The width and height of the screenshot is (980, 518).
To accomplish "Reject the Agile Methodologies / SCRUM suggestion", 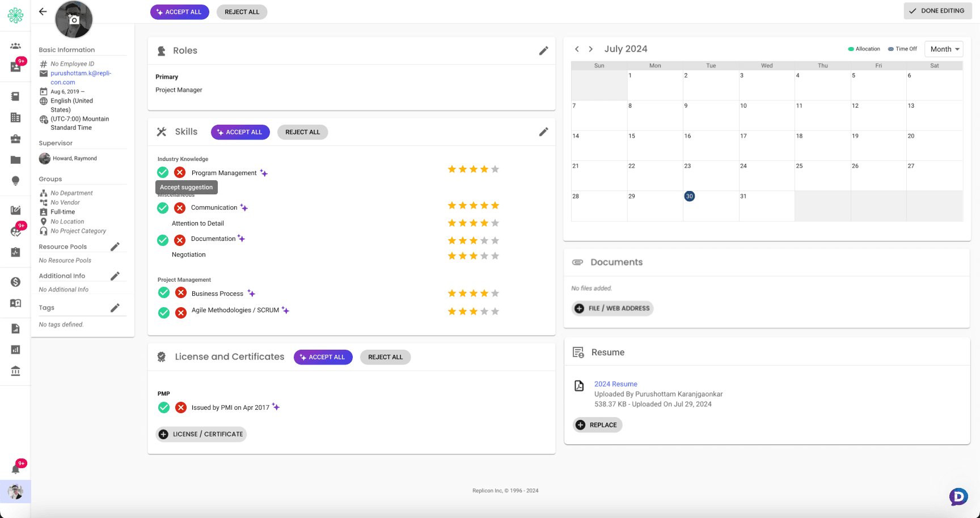I will 181,313.
